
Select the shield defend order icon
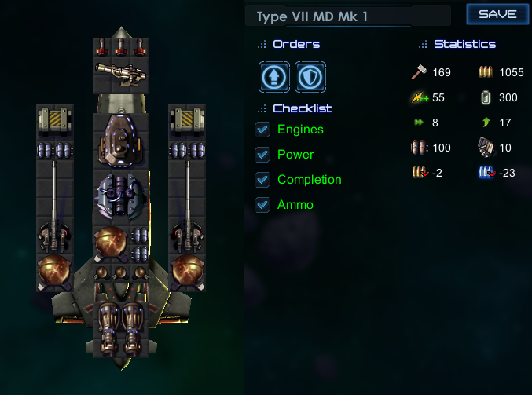pos(310,77)
